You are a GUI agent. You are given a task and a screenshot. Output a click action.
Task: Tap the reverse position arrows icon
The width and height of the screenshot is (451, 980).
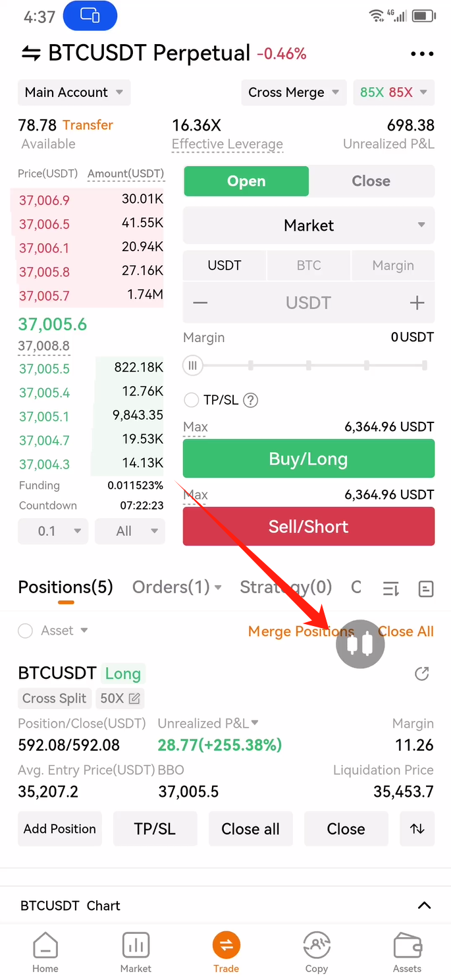coord(417,829)
